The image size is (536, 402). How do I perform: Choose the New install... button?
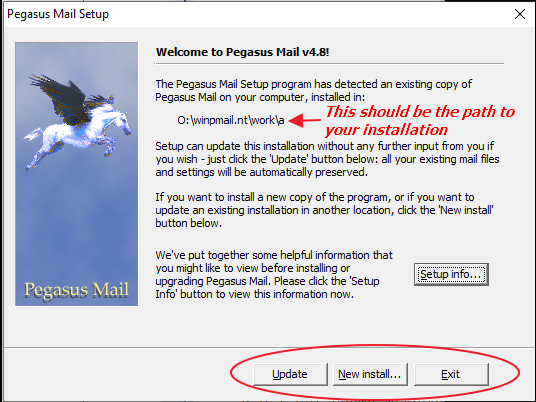[370, 374]
